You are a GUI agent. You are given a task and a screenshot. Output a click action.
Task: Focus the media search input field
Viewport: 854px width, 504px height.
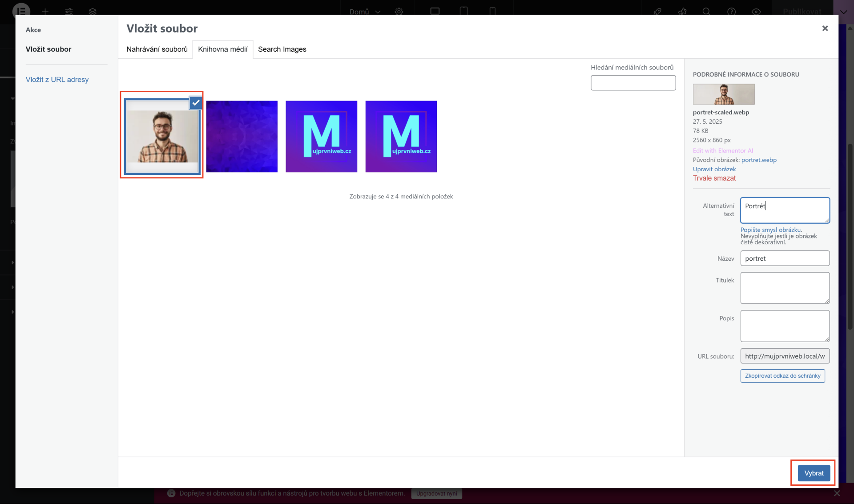pyautogui.click(x=633, y=83)
